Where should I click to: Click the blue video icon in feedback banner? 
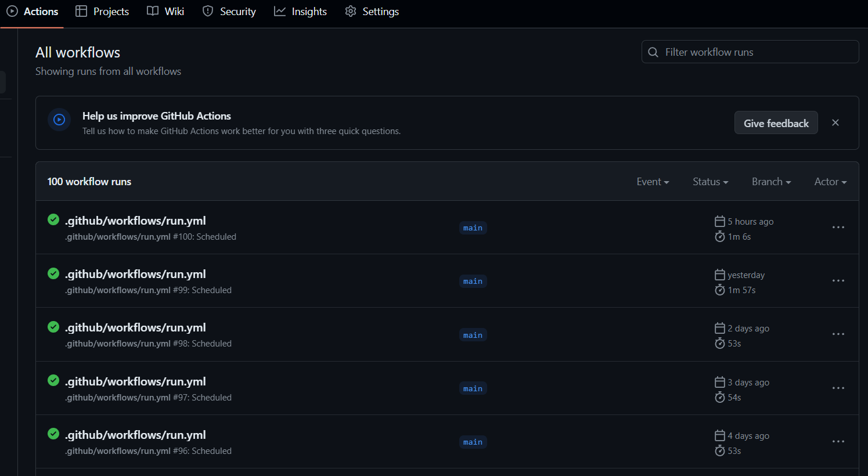coord(59,120)
